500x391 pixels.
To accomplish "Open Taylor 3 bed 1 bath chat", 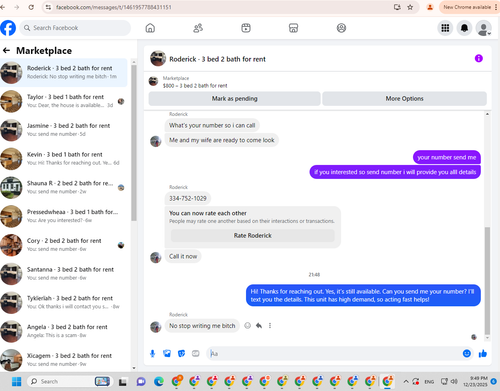I will (64, 101).
